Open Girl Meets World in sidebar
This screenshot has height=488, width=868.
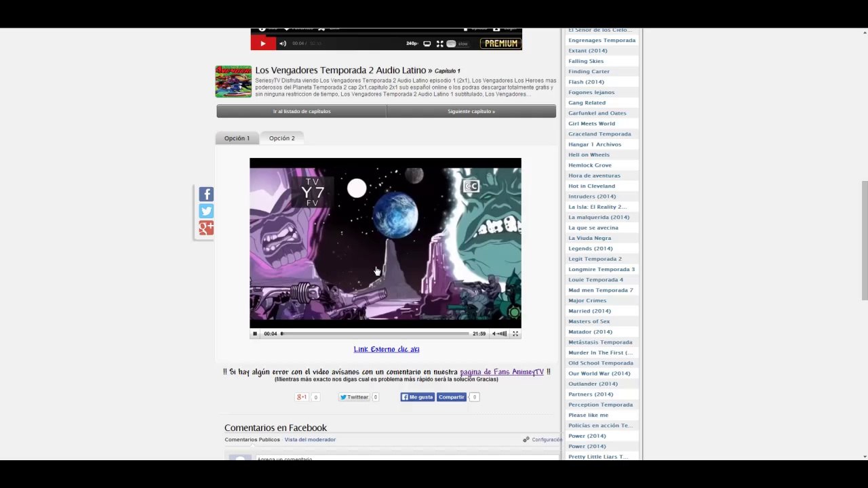592,123
